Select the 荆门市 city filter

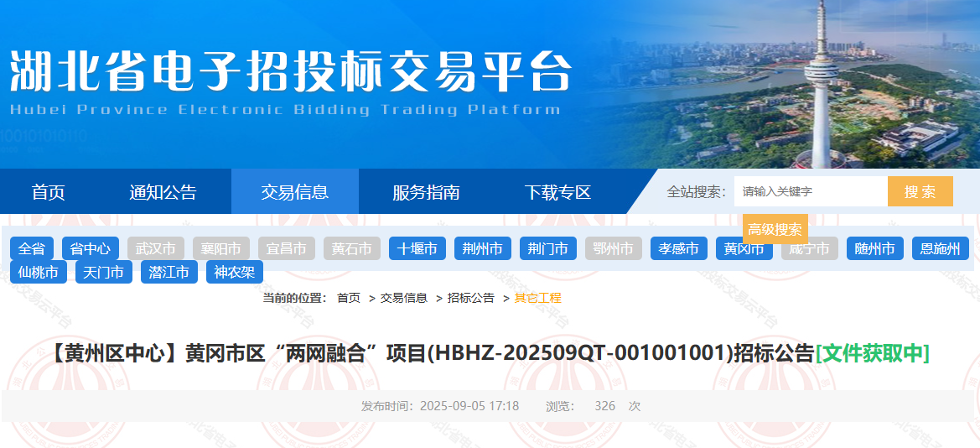[548, 249]
